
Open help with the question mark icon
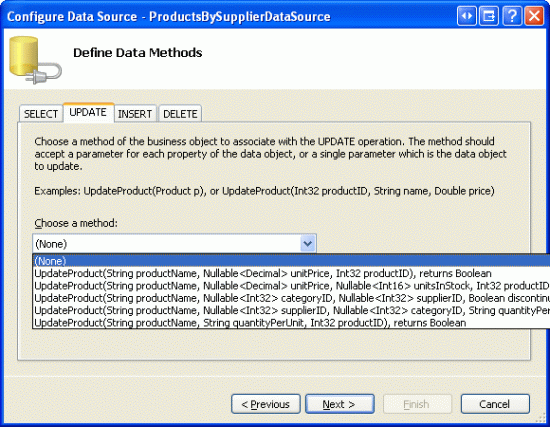(512, 16)
